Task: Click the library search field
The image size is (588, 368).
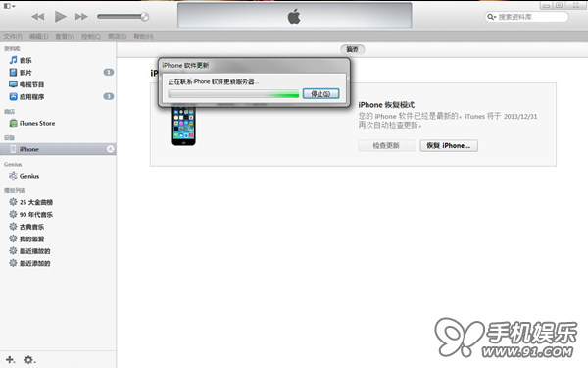Action: [527, 17]
